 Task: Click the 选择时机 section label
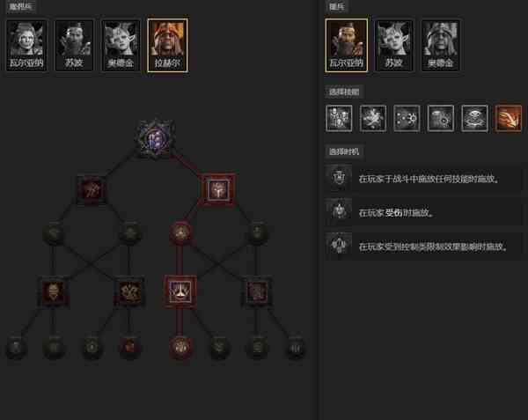344,151
